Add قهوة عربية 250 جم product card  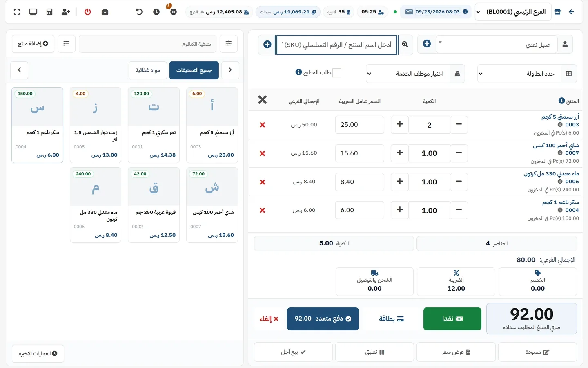[x=154, y=205]
